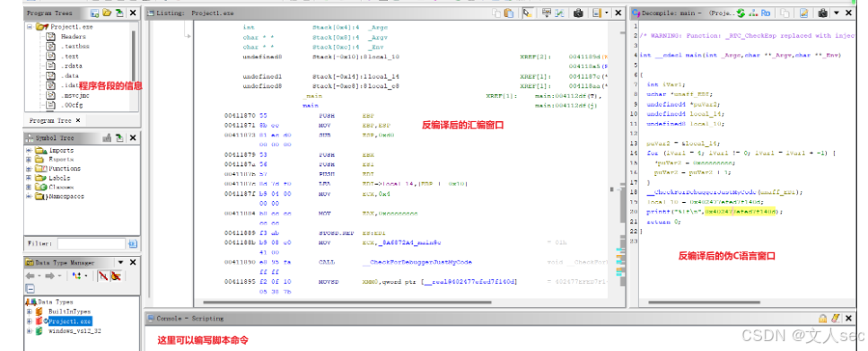Viewport: 868px width, 351px height.
Task: Click the Decompile data flow graph icon
Action: (753, 13)
